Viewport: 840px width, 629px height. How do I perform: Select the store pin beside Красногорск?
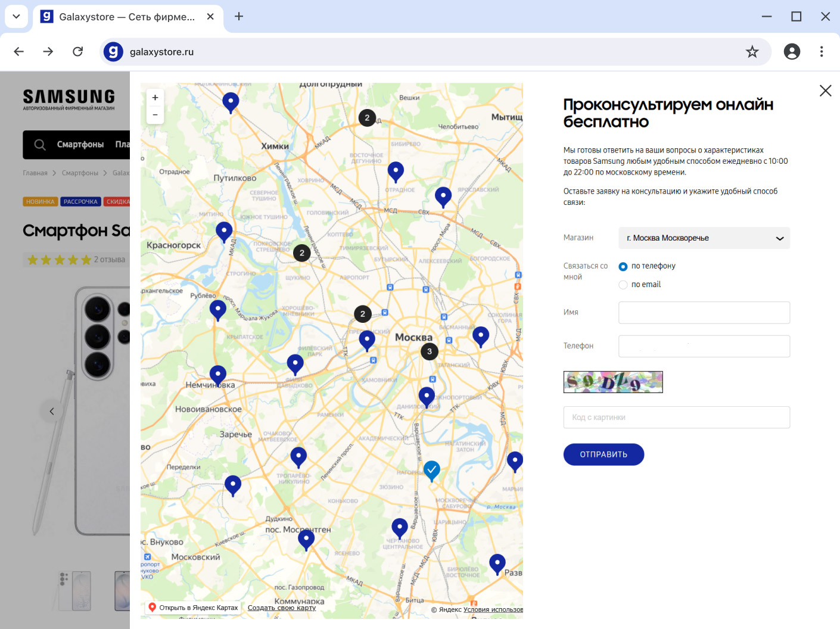tap(224, 232)
